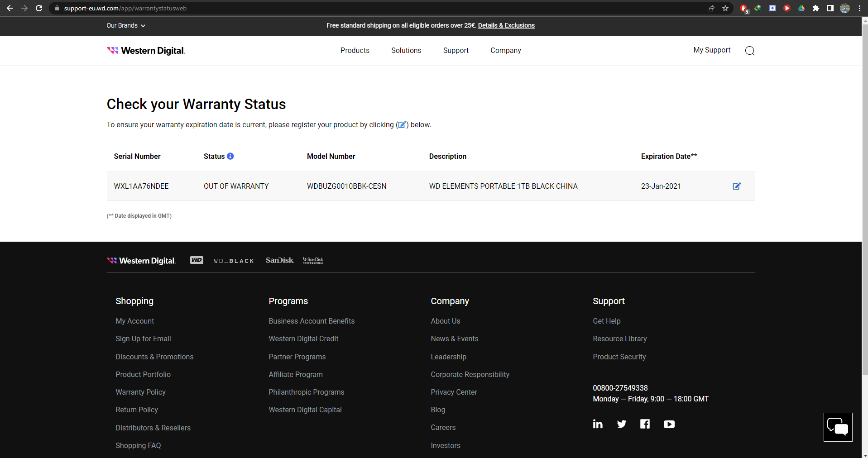This screenshot has height=458, width=868.
Task: Open Resource Library link
Action: pos(620,339)
